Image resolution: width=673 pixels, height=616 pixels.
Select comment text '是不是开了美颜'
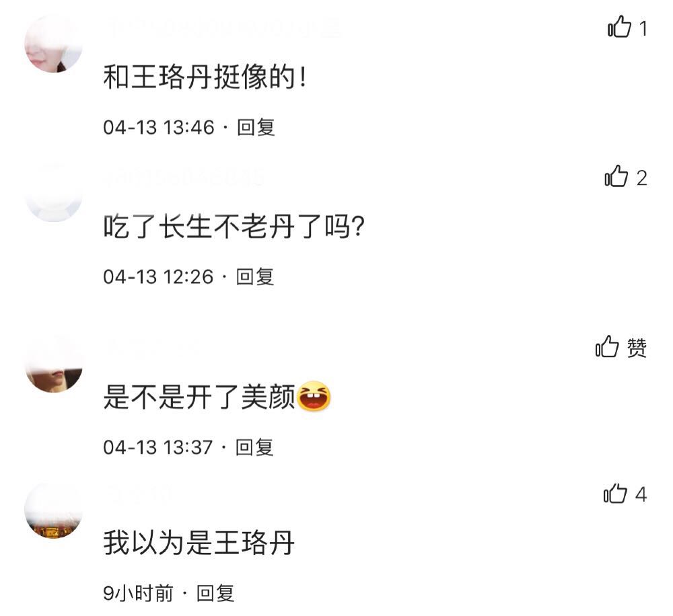pyautogui.click(x=200, y=397)
